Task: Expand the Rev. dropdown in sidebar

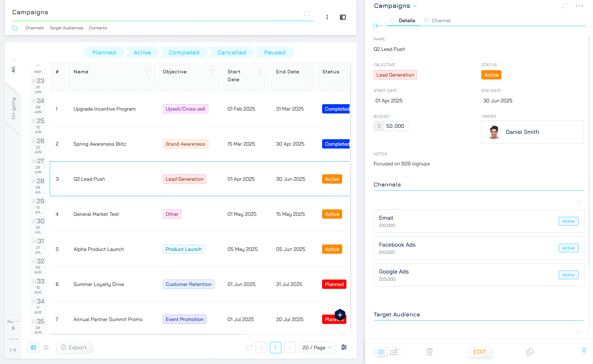Action: tap(13, 322)
